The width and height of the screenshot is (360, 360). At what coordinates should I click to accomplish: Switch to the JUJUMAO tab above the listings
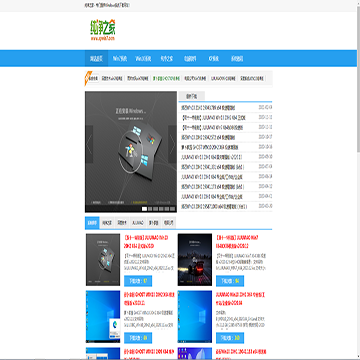point(138,223)
